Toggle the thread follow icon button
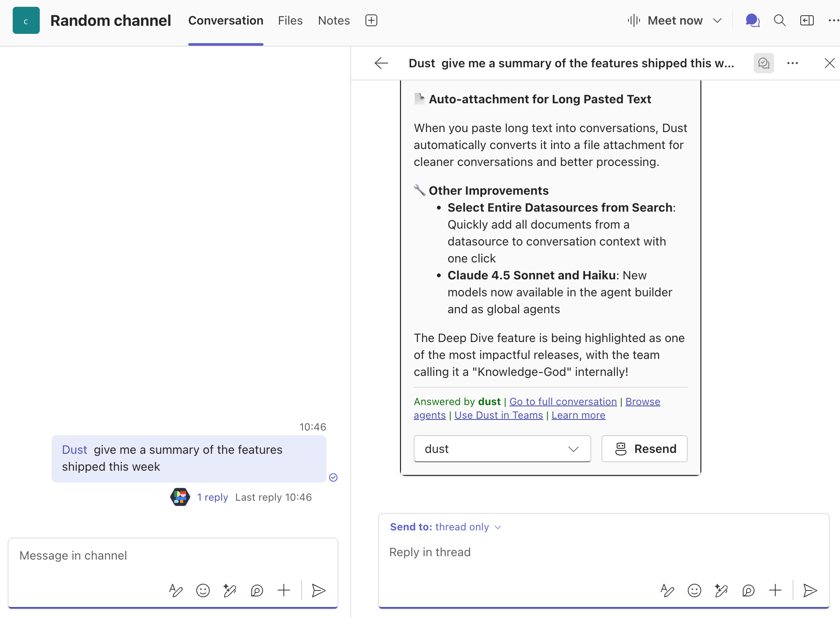This screenshot has width=840, height=618. coord(763,63)
